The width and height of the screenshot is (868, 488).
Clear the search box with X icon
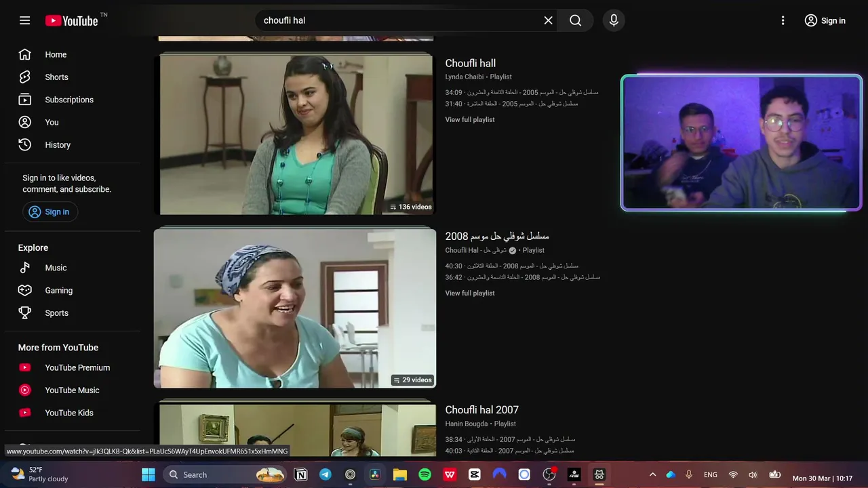(x=548, y=20)
